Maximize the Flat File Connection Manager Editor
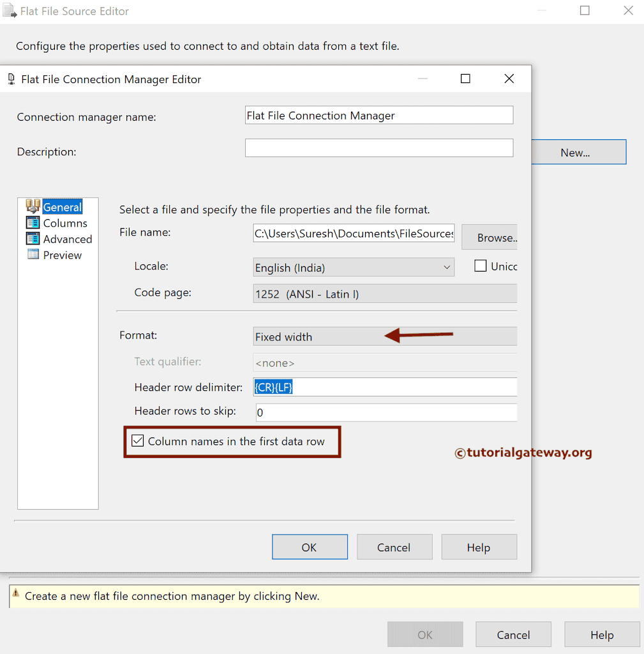This screenshot has height=654, width=644. 465,79
